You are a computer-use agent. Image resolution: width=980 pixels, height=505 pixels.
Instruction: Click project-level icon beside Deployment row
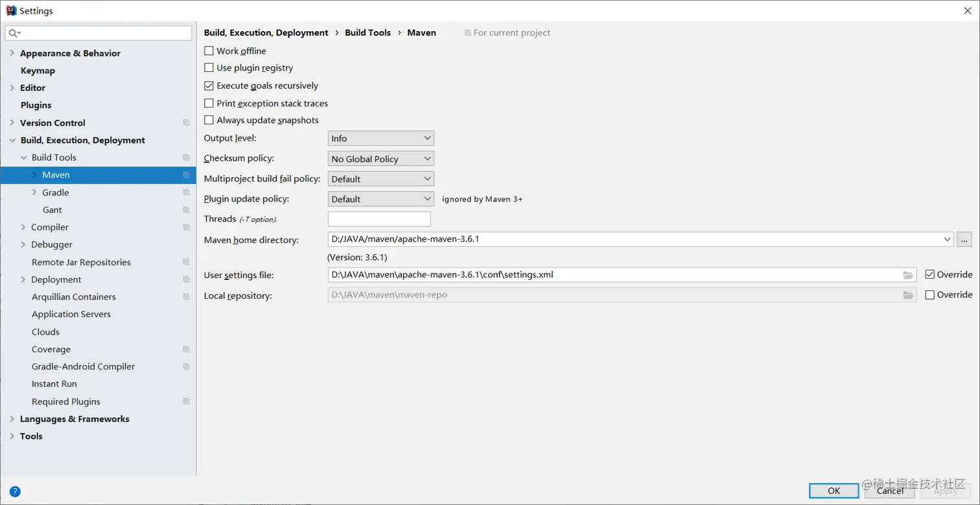(x=186, y=279)
